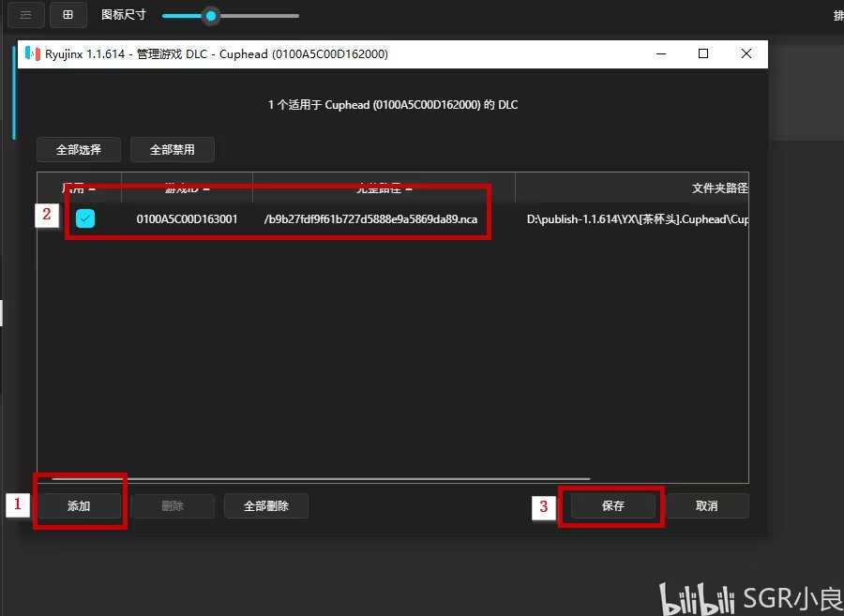Maximize the DLC manager window
The image size is (844, 616).
[x=703, y=53]
